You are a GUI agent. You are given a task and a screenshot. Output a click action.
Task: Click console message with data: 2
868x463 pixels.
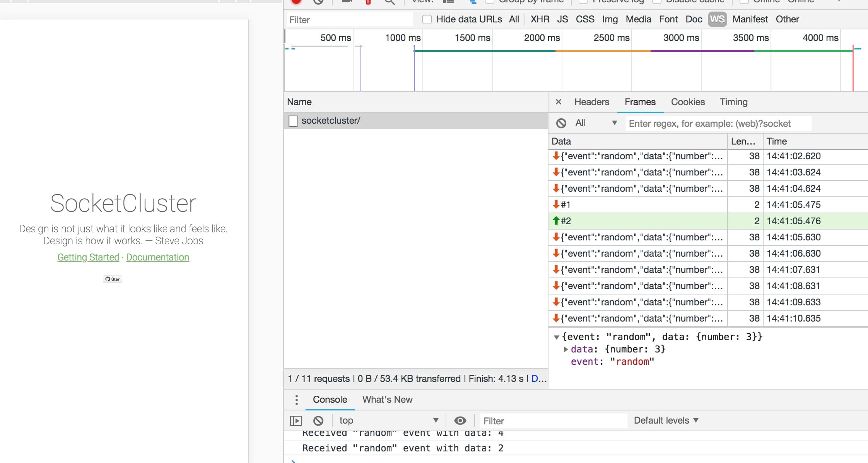click(x=403, y=448)
